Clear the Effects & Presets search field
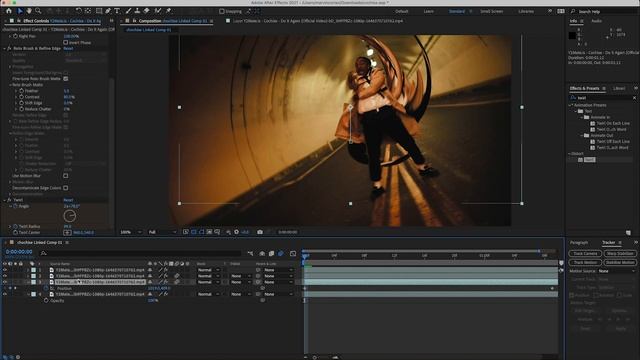Screen dimensions: 640x360 [635, 98]
